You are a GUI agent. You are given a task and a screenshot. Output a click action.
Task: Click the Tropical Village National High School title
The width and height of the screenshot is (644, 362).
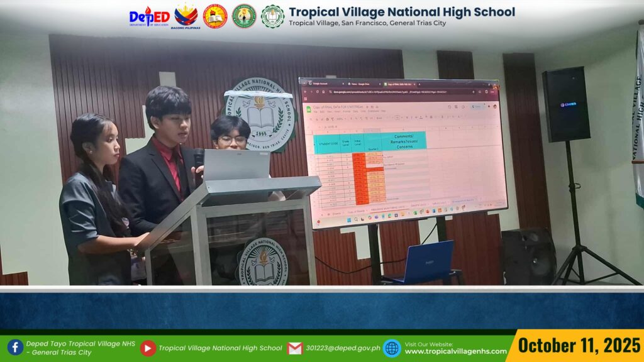pos(401,12)
